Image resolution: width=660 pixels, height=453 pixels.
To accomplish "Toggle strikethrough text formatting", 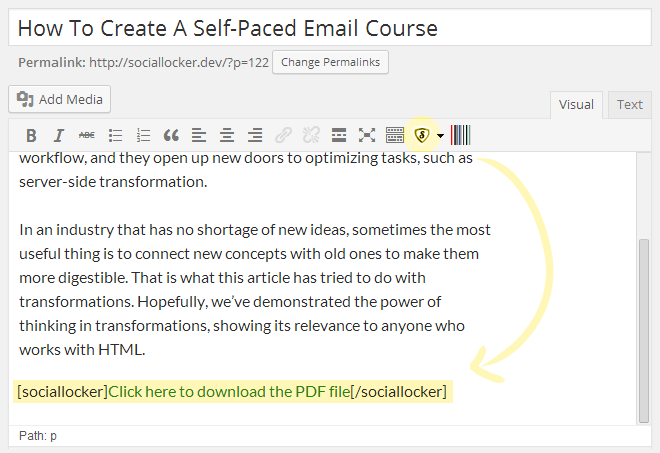I will pyautogui.click(x=87, y=135).
